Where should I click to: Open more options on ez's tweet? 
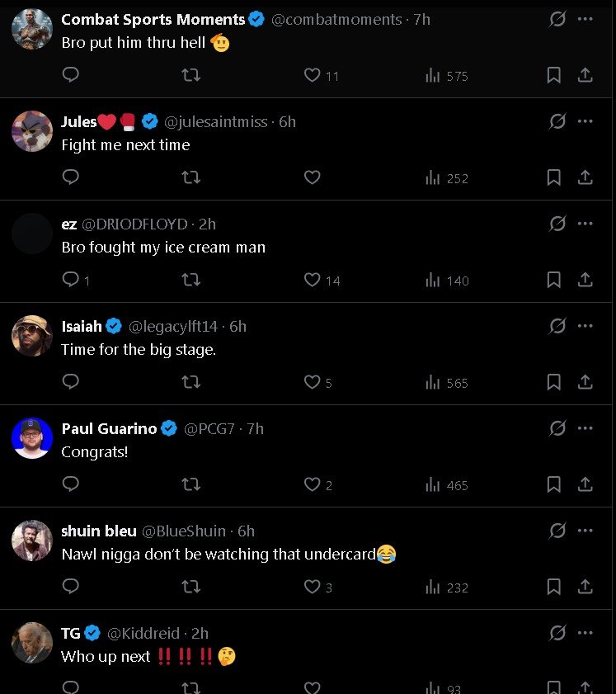(585, 224)
